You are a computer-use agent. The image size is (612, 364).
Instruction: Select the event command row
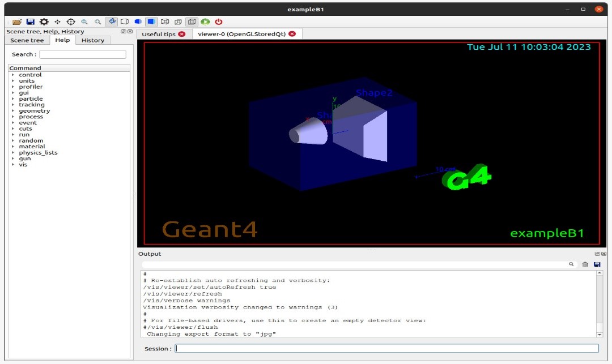pyautogui.click(x=69, y=123)
